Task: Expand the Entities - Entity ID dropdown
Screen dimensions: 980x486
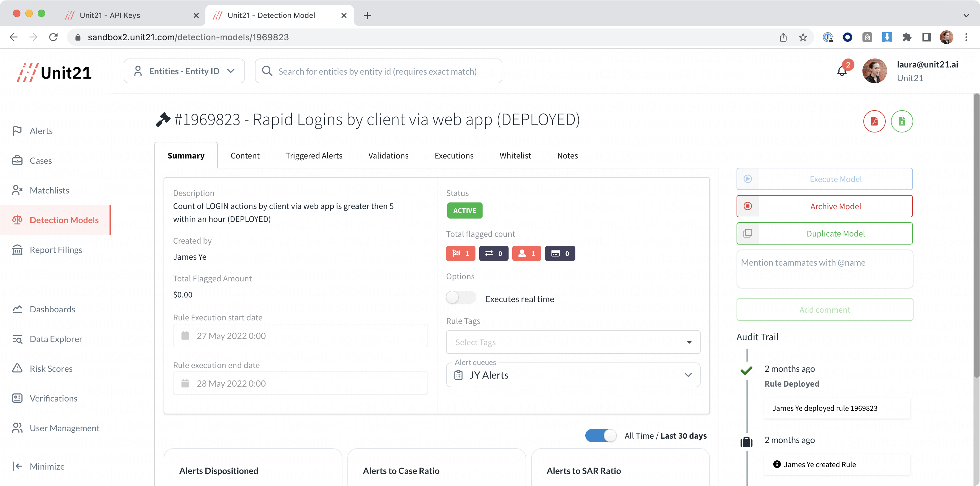Action: 184,71
